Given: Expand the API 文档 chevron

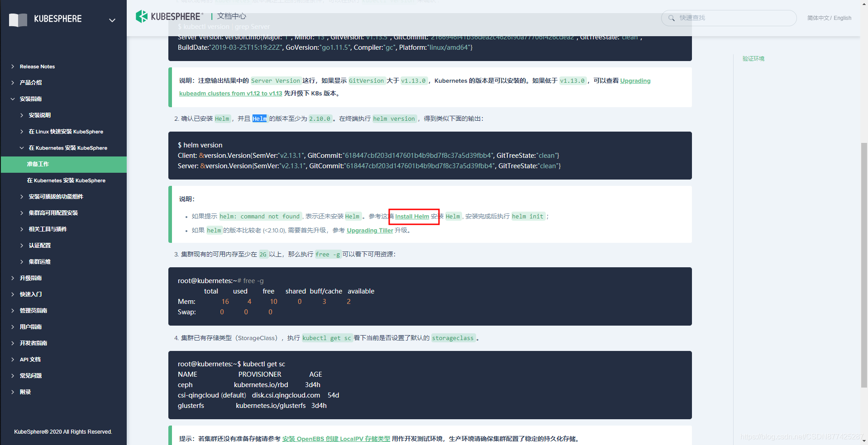Looking at the screenshot, I should click(x=13, y=360).
